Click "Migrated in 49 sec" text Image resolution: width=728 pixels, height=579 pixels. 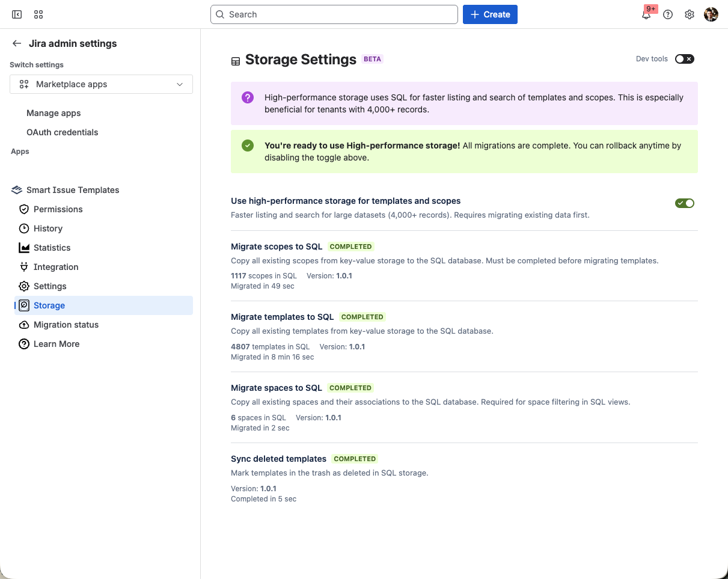click(263, 286)
